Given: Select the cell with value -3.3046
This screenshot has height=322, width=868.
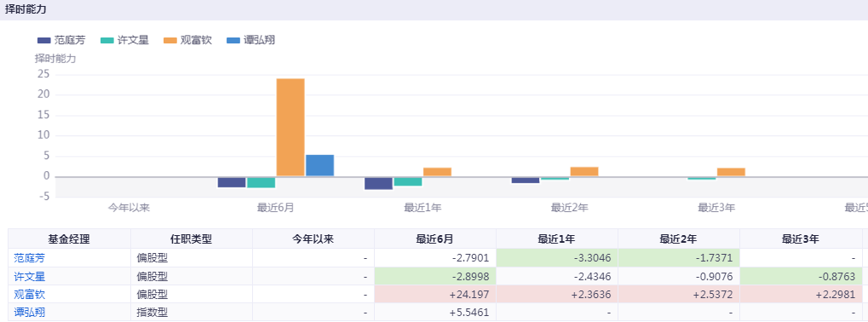Looking at the screenshot, I should point(557,258).
